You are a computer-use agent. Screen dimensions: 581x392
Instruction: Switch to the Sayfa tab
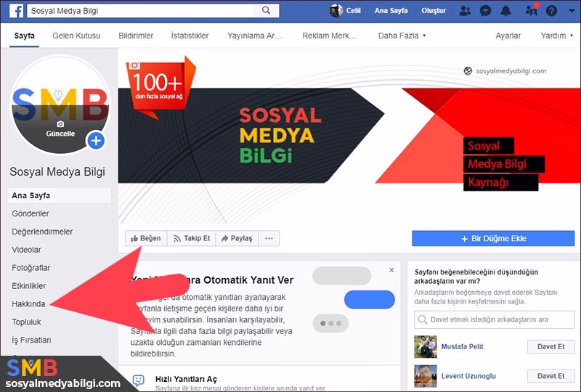pos(25,36)
